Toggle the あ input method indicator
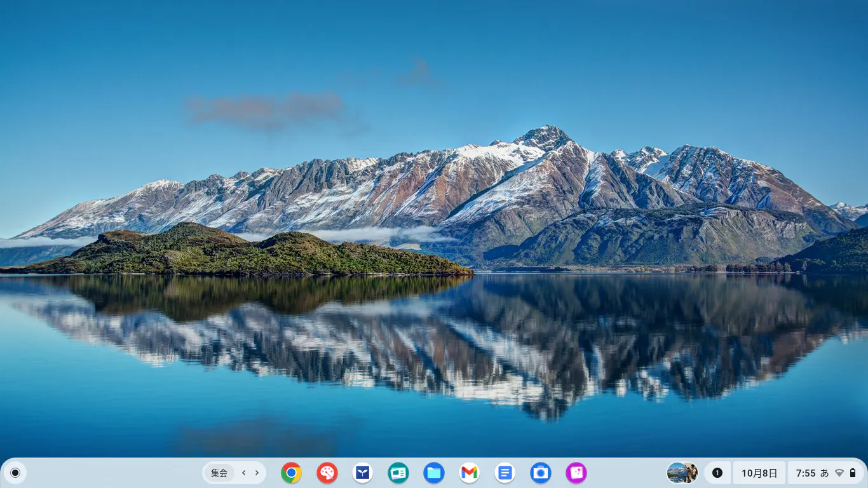This screenshot has height=488, width=868. (824, 473)
